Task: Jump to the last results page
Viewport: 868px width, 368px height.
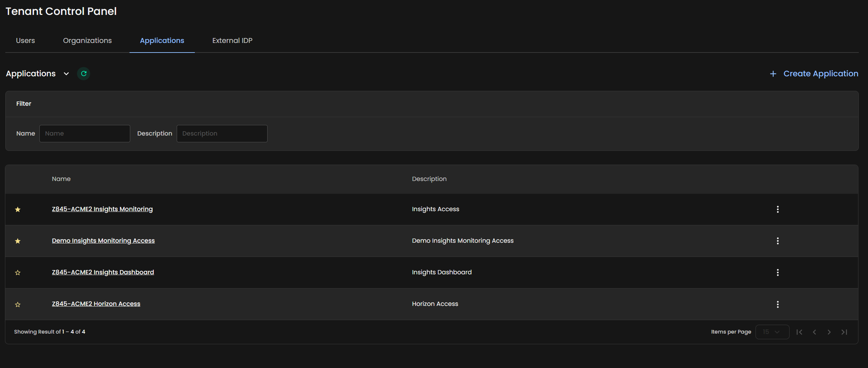Action: [844, 332]
